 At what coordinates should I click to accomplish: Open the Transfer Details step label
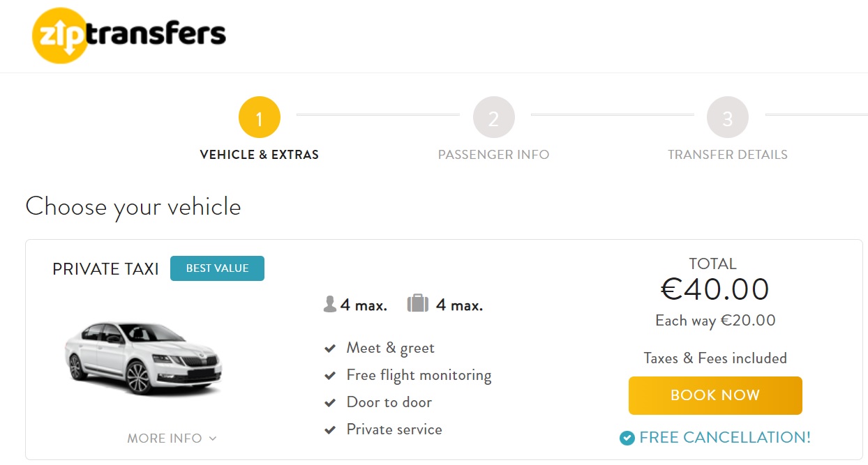click(x=728, y=155)
